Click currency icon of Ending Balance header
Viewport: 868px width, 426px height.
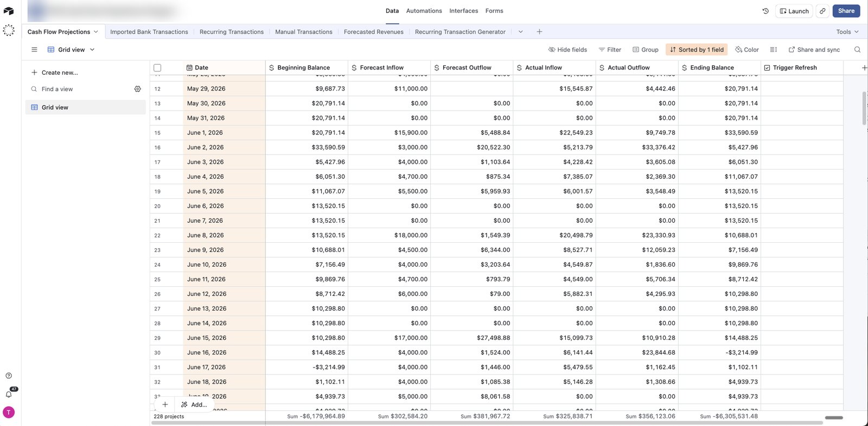pyautogui.click(x=685, y=68)
